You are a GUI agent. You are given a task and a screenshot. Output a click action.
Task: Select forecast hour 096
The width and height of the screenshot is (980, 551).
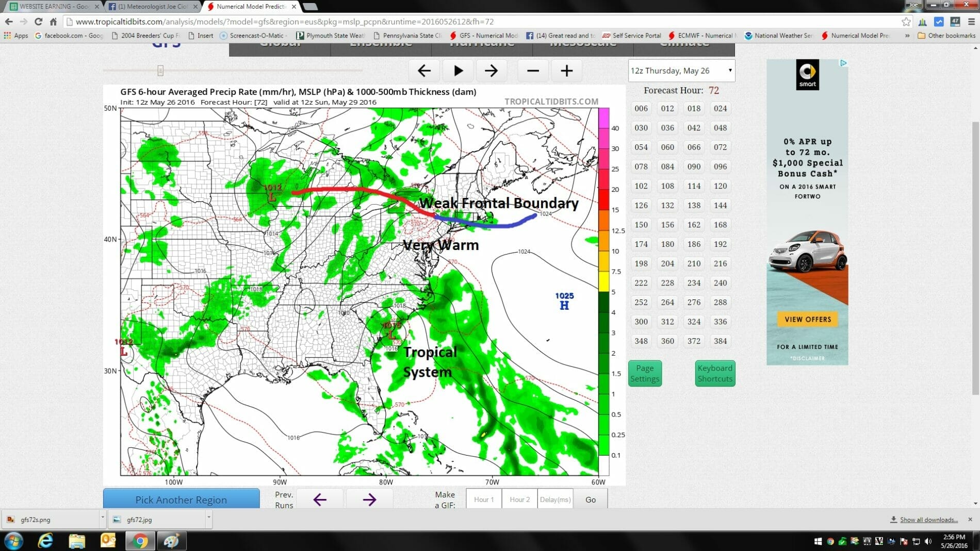point(720,166)
